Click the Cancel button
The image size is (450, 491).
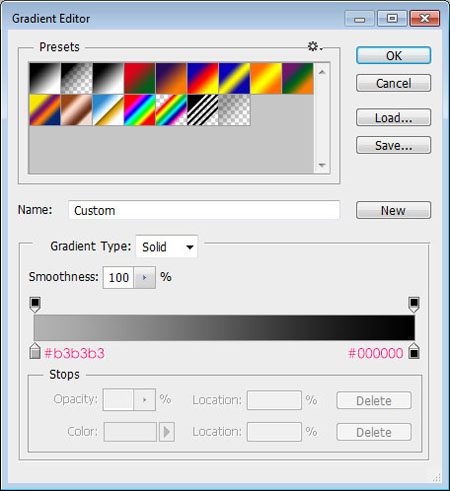(394, 83)
